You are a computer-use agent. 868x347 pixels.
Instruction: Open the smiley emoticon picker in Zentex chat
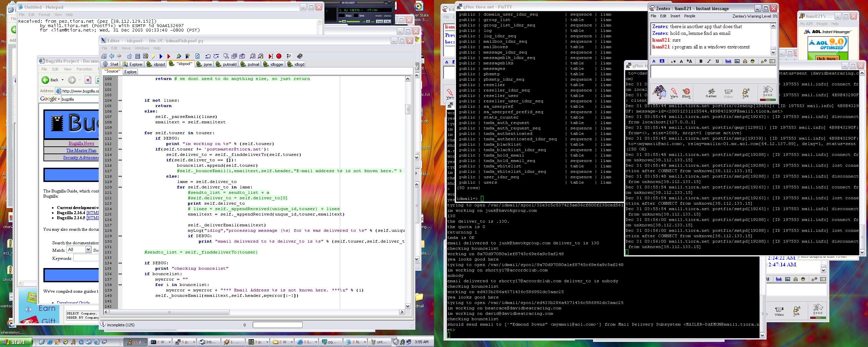pos(753,61)
